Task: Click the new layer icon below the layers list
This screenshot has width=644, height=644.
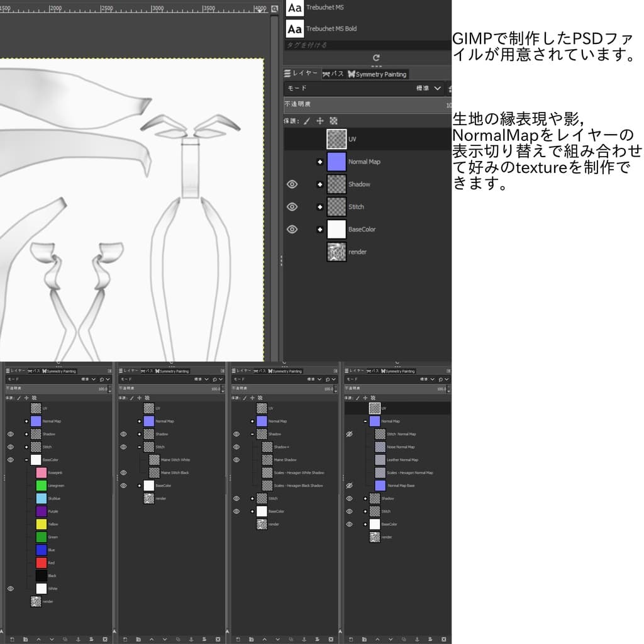Action: 13,638
